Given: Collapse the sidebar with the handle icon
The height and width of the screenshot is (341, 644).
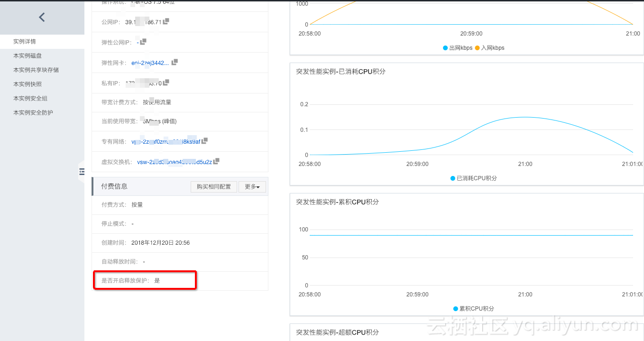Looking at the screenshot, I should point(82,171).
